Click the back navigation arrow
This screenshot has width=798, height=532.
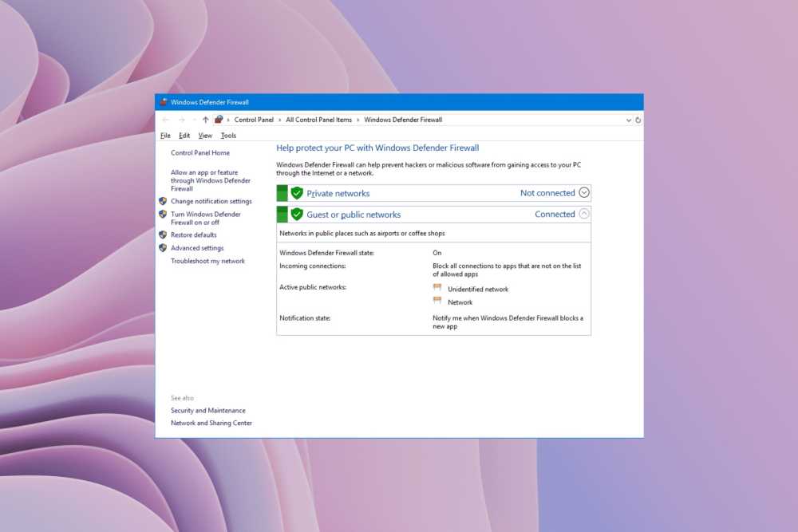click(165, 119)
